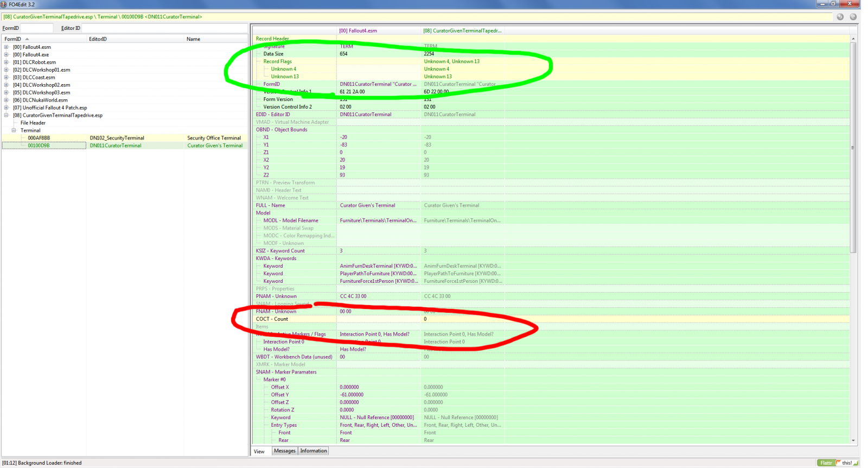Select the [07] Unofficial Fallout 4 Patch.esp label
This screenshot has width=868, height=468.
point(50,108)
